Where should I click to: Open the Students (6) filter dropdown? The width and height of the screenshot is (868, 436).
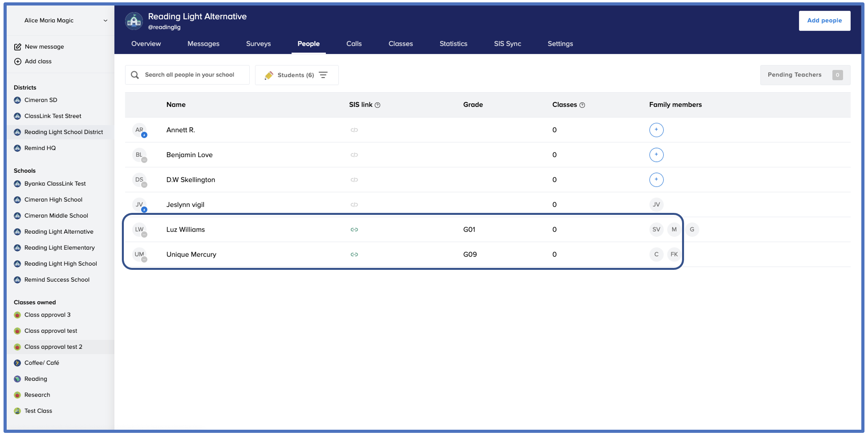point(296,75)
